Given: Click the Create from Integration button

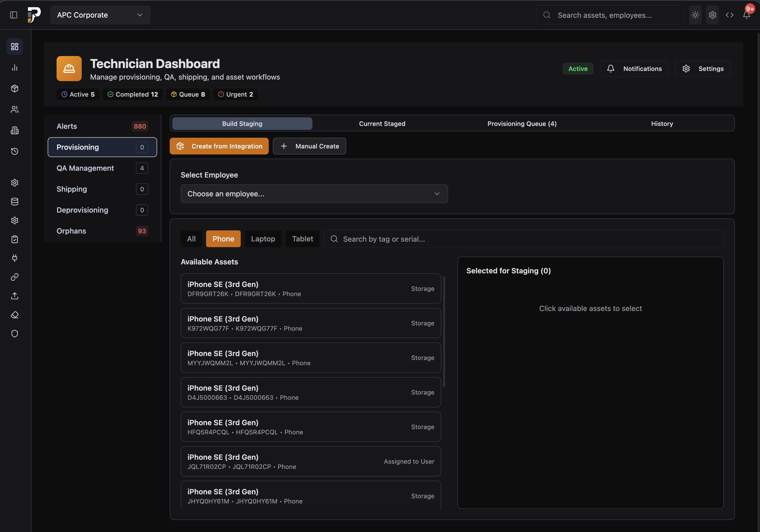Looking at the screenshot, I should pos(219,146).
